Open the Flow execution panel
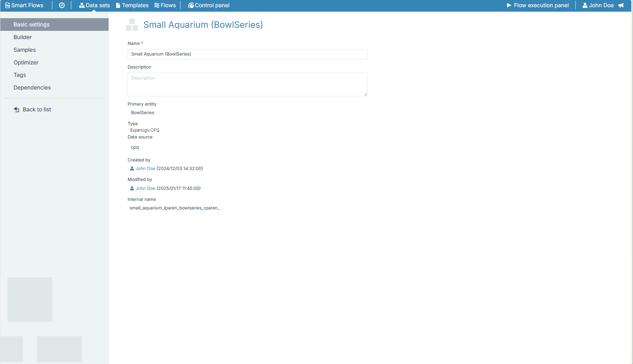 (537, 5)
